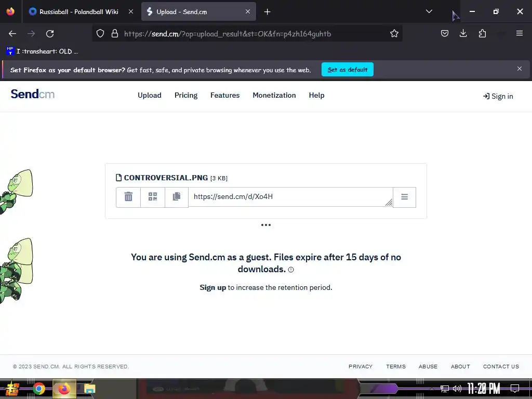Open tracking protection shield info
Image resolution: width=532 pixels, height=399 pixels.
tap(100, 34)
